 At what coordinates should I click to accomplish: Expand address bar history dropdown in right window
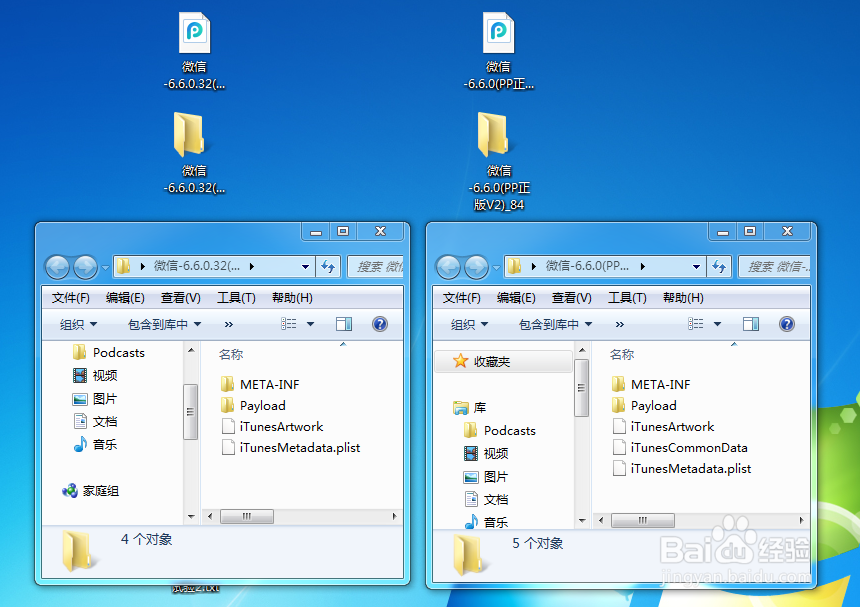[697, 266]
